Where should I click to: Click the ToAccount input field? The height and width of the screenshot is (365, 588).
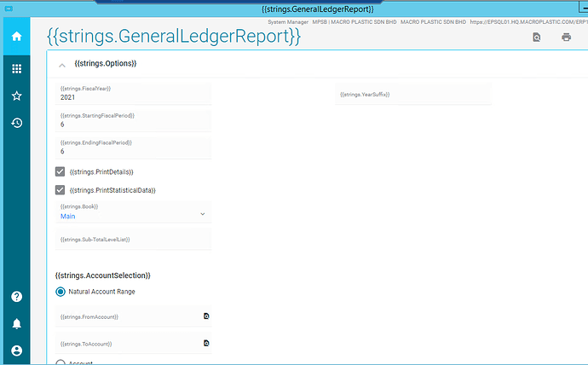click(x=134, y=343)
